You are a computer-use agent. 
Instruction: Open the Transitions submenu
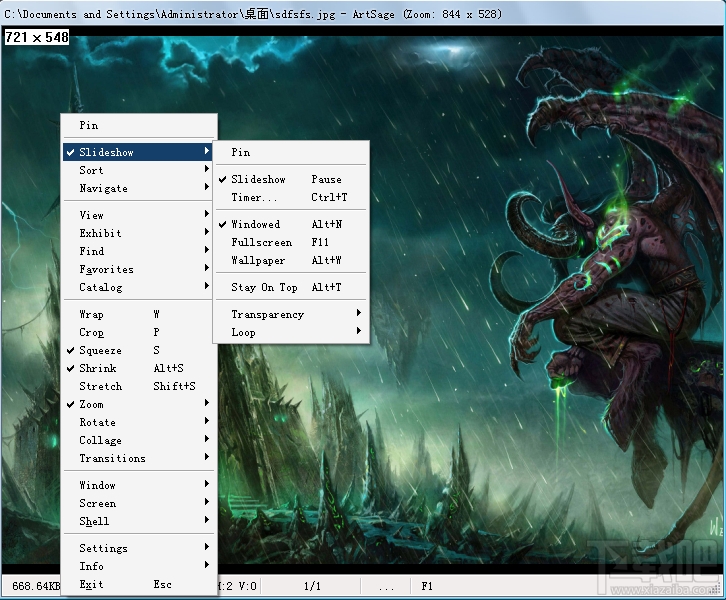[112, 459]
